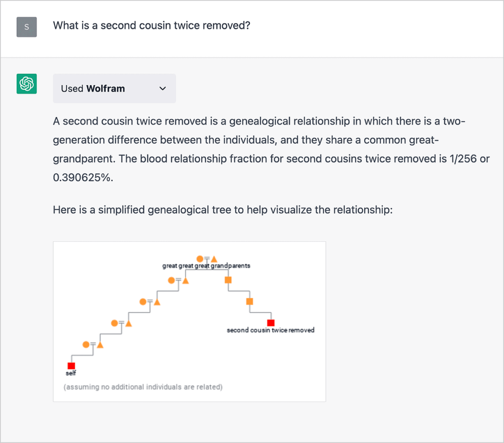Click the orange square directly below the grandparents couple

tap(228, 280)
